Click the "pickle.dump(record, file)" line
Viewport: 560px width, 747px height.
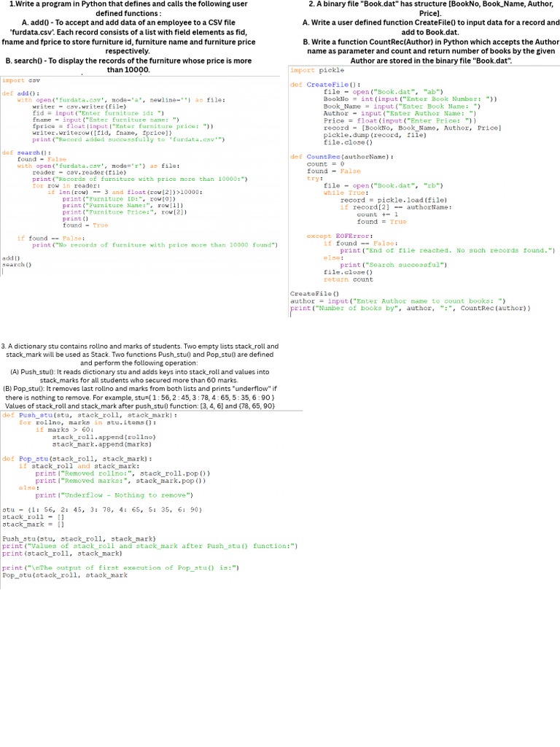point(376,135)
